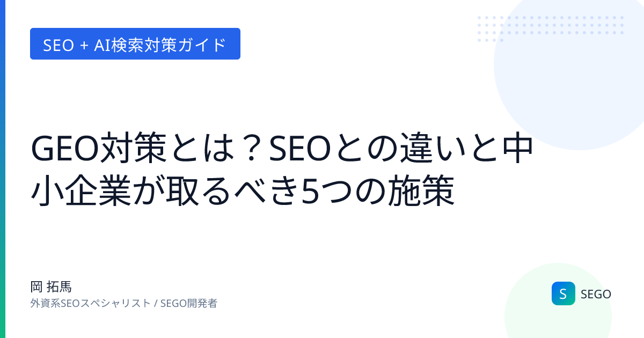Click the left gradient vertical bar
The height and width of the screenshot is (338, 644).
(x=2, y=169)
